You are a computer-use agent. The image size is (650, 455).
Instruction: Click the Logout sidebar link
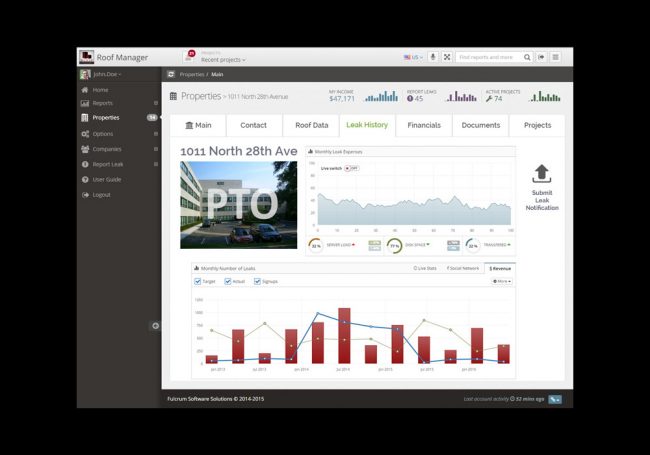[102, 195]
